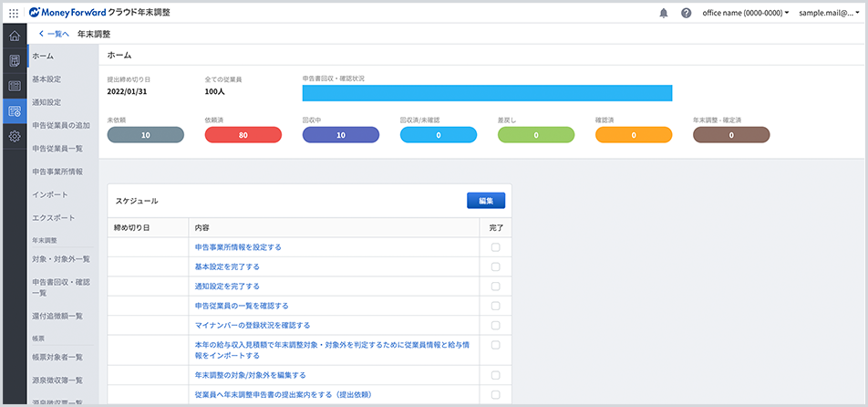The width and height of the screenshot is (868, 407).
Task: Open the help question mark icon
Action: click(686, 13)
